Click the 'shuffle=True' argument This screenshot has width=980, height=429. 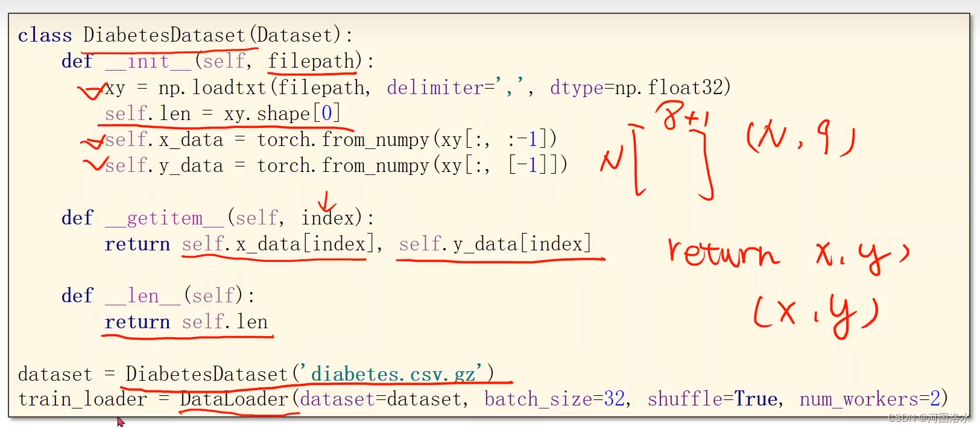coord(712,399)
